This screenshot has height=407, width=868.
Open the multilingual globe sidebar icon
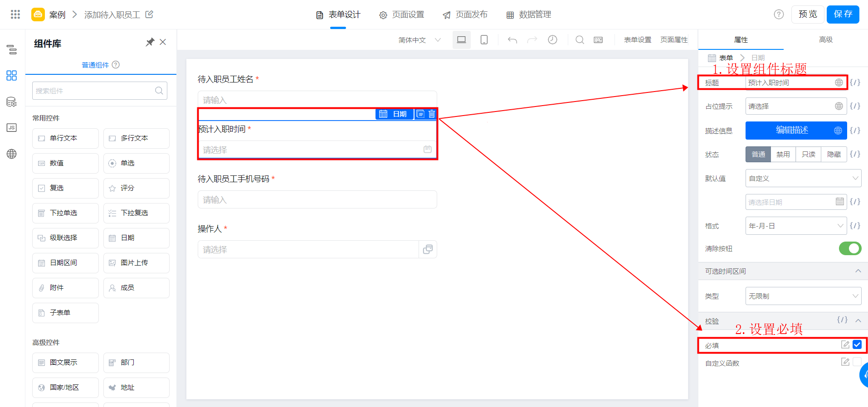[12, 154]
